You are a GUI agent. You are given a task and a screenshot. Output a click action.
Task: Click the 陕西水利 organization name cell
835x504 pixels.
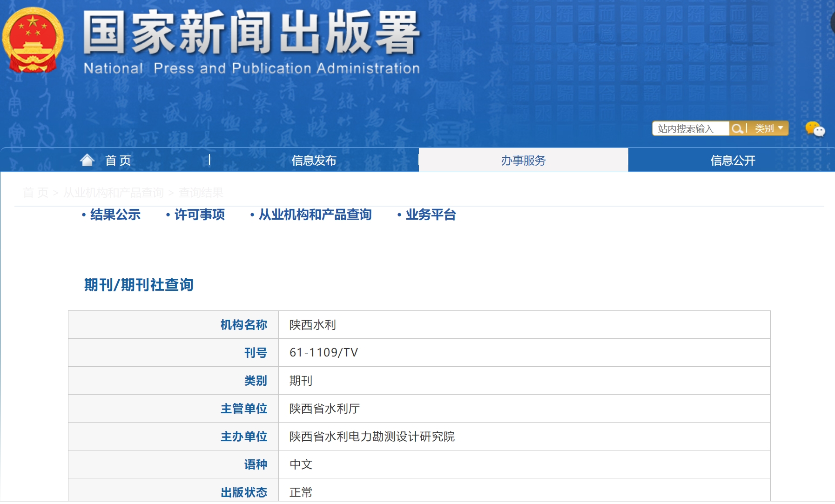tap(312, 325)
